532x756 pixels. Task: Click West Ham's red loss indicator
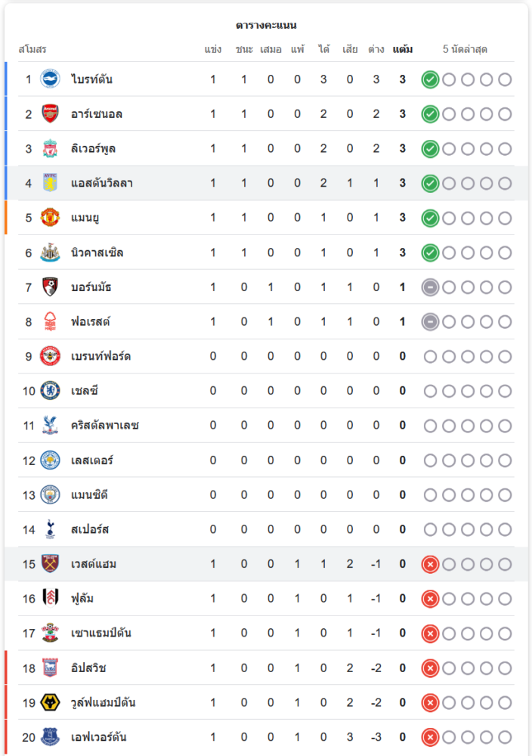[x=430, y=564]
